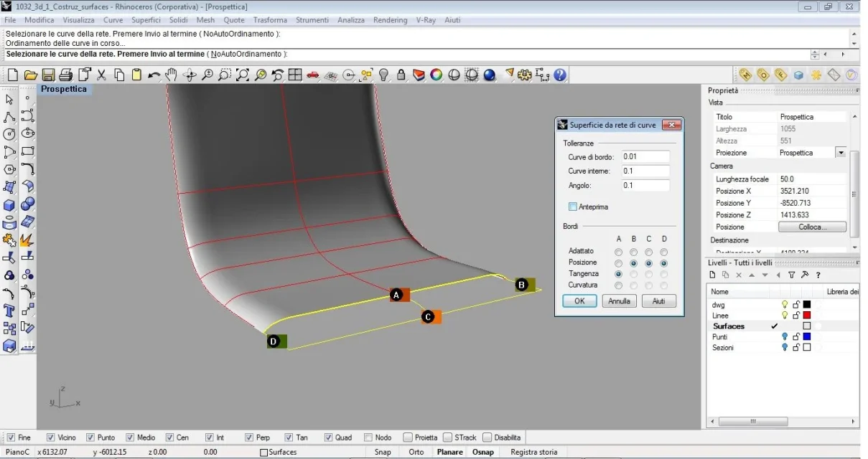Image resolution: width=868 pixels, height=459 pixels.
Task: Click the four-viewport layout icon
Action: (x=295, y=75)
